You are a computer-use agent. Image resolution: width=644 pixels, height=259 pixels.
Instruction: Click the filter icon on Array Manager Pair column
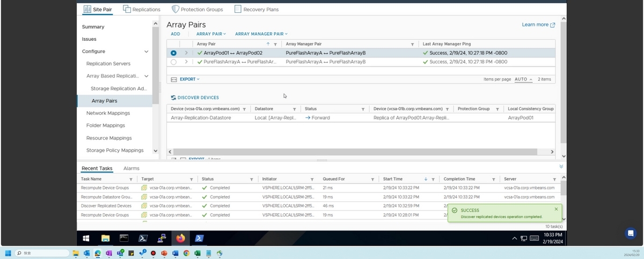[412, 44]
